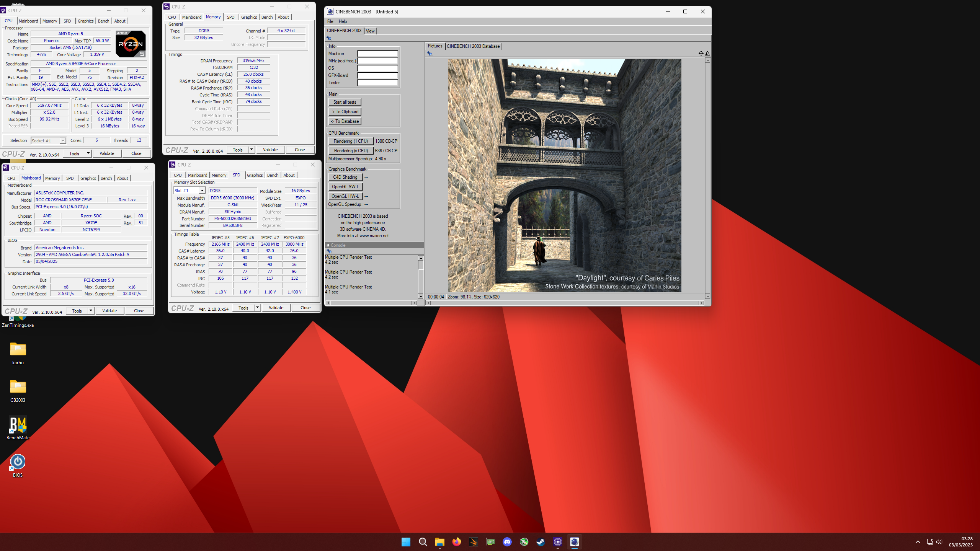Screen dimensions: 980x551
Task: Click the console vertical scrollbar down arrow
Action: click(421, 297)
